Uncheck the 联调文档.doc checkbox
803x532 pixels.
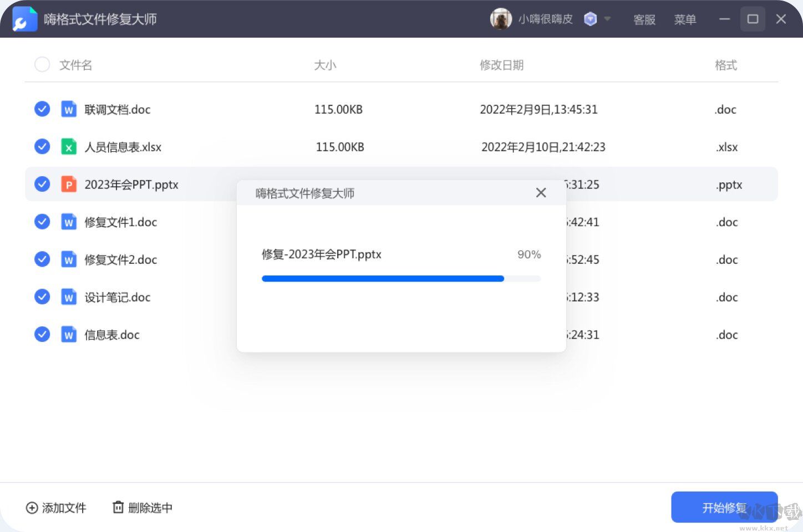click(x=42, y=109)
